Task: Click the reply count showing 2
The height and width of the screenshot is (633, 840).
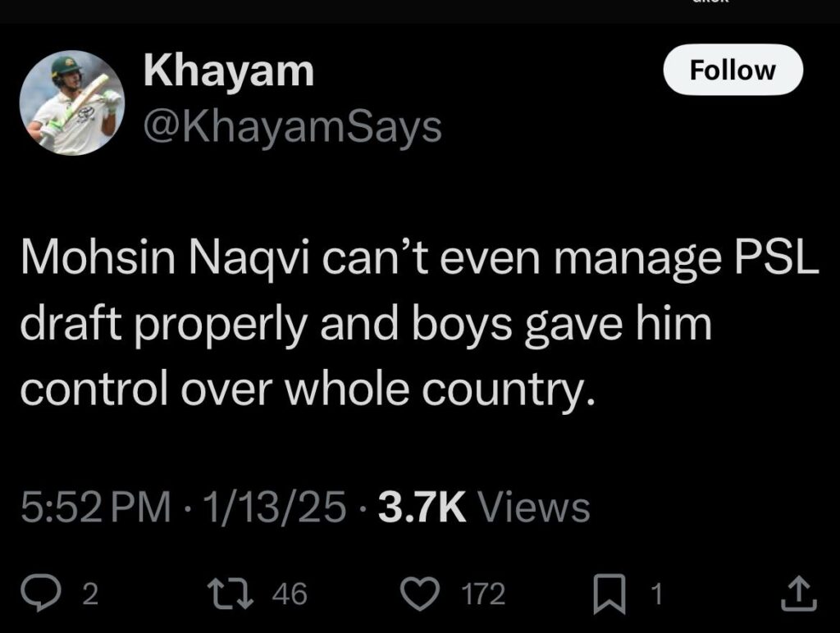Action: [90, 594]
